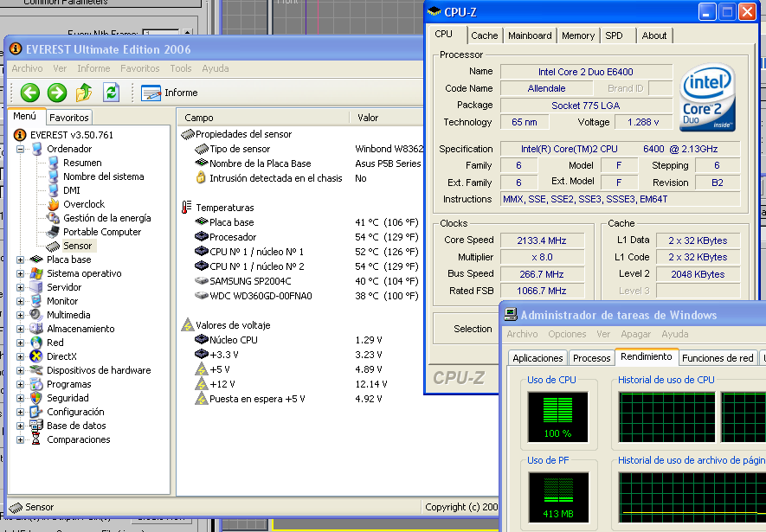Click the EVEREST v3.50.761 root info icon
The image size is (766, 532).
coord(20,135)
